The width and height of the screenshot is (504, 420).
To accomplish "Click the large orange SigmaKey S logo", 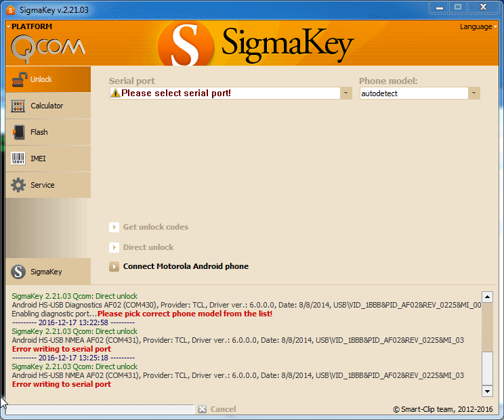I will (x=186, y=44).
